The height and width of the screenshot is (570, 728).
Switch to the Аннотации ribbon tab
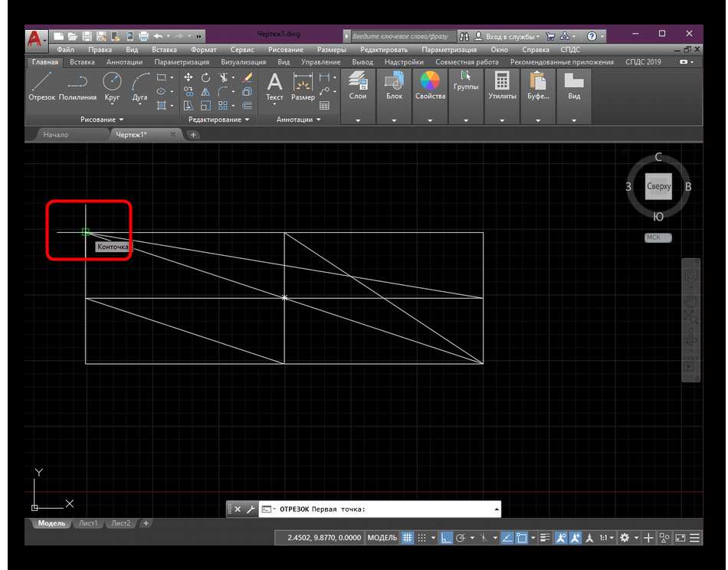click(x=123, y=62)
